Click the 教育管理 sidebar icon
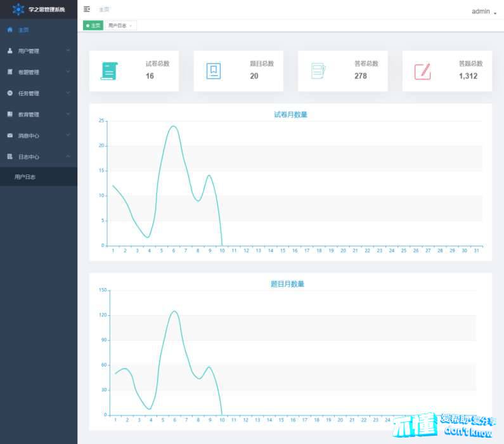 click(10, 114)
